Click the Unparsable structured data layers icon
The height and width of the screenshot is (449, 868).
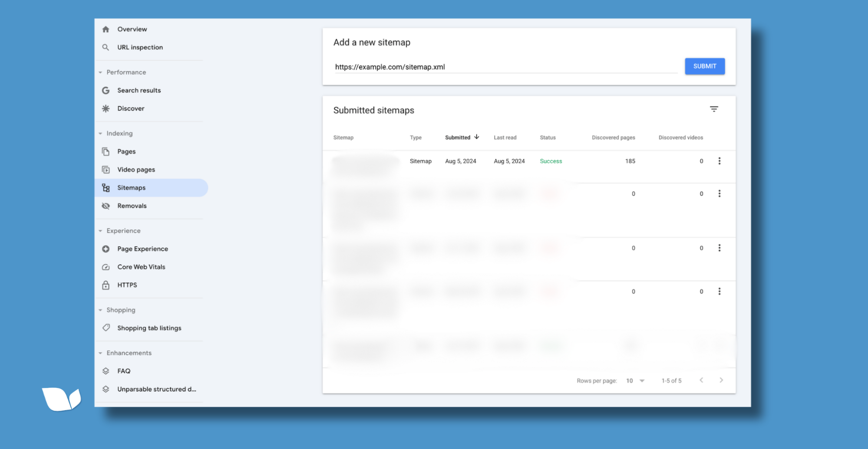(x=106, y=389)
